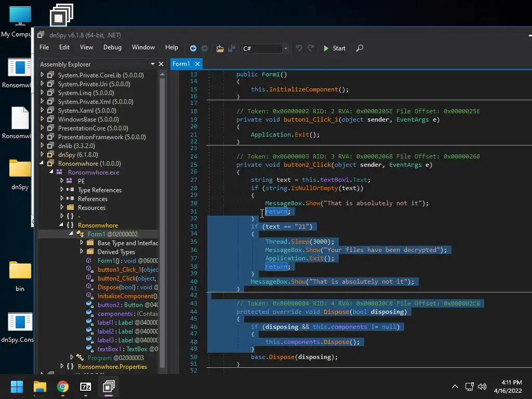This screenshot has width=532, height=399.
Task: Click the Assembly Explorer vertical scrollbar
Action: [x=162, y=222]
